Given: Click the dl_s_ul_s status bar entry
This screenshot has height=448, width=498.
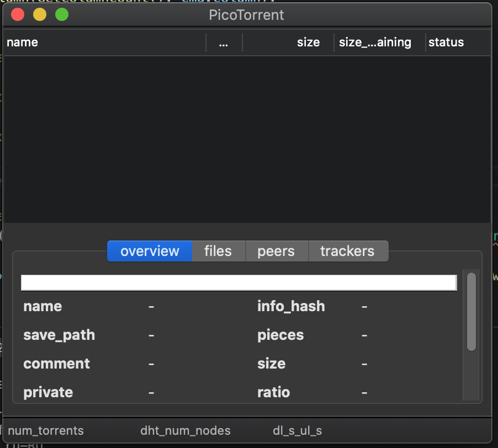Looking at the screenshot, I should pyautogui.click(x=297, y=430).
